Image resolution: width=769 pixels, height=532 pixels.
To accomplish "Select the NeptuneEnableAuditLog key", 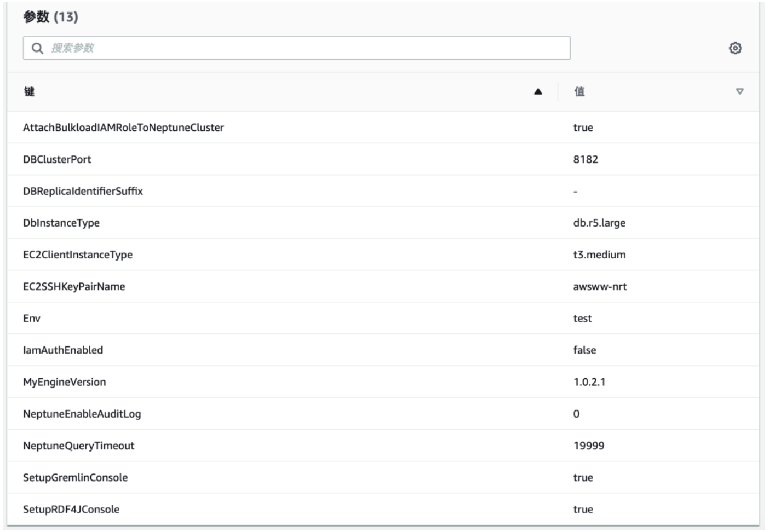I will tap(82, 414).
